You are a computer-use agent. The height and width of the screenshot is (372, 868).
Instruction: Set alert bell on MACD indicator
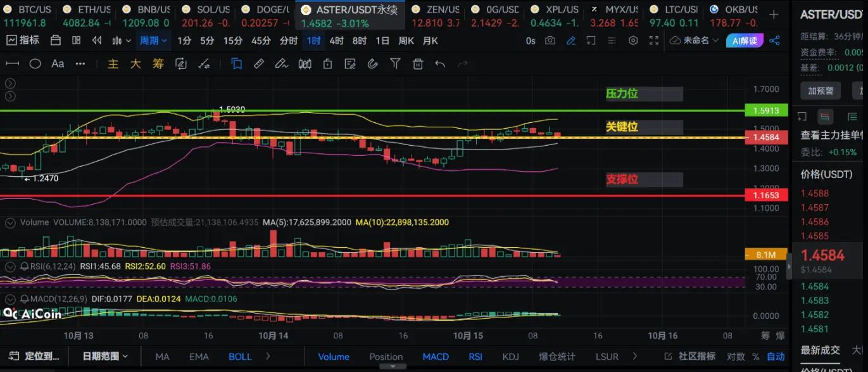click(24, 298)
